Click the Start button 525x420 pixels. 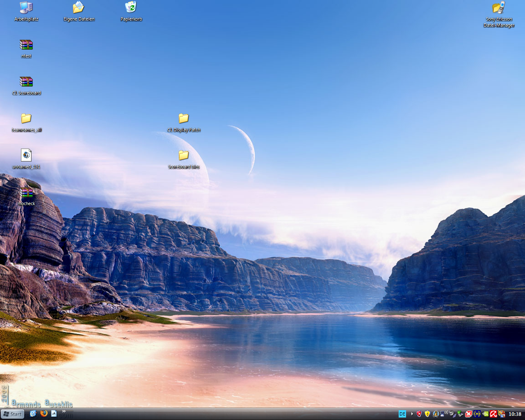[x=12, y=414]
